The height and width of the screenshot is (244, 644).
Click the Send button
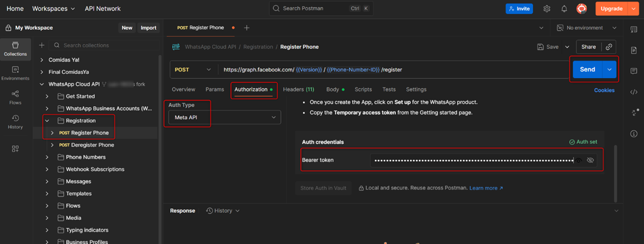[x=587, y=69]
